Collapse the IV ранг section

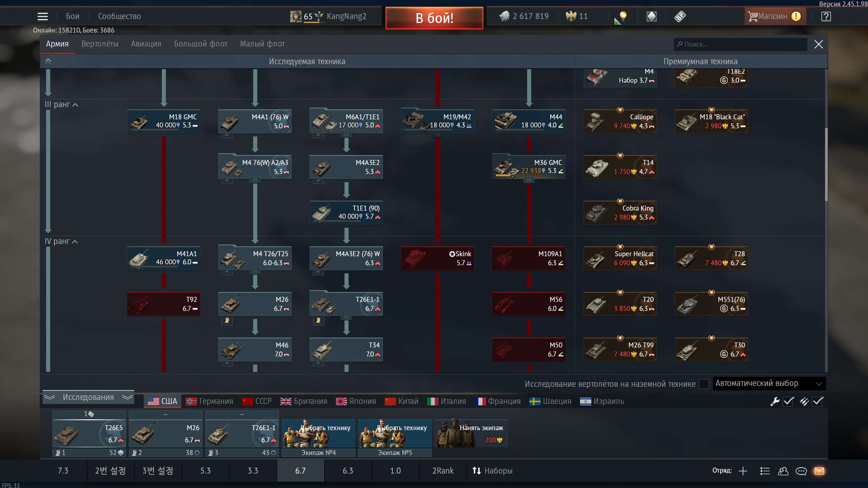[x=61, y=241]
